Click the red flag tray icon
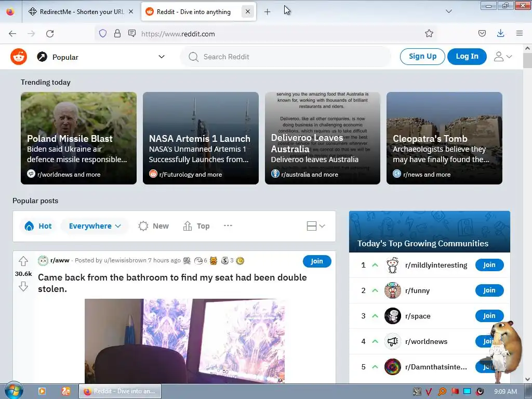 pos(454,392)
